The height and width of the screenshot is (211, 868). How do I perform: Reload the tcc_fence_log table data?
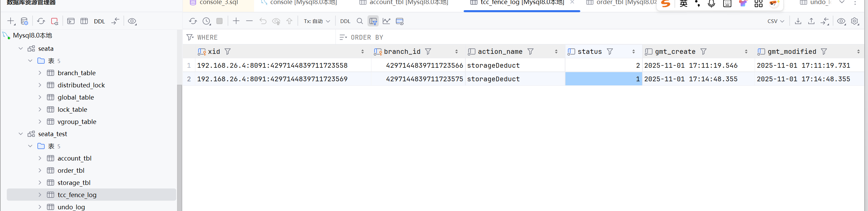[193, 21]
